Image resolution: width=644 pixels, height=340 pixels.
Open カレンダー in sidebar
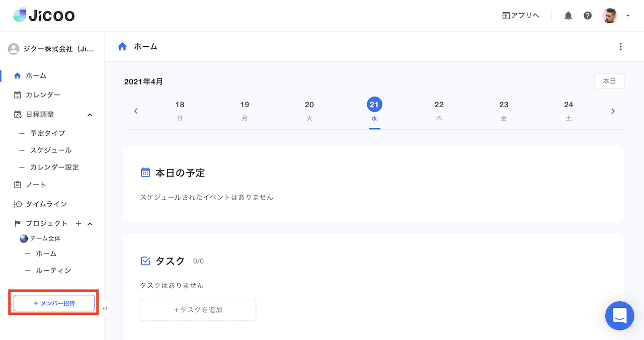[x=43, y=95]
